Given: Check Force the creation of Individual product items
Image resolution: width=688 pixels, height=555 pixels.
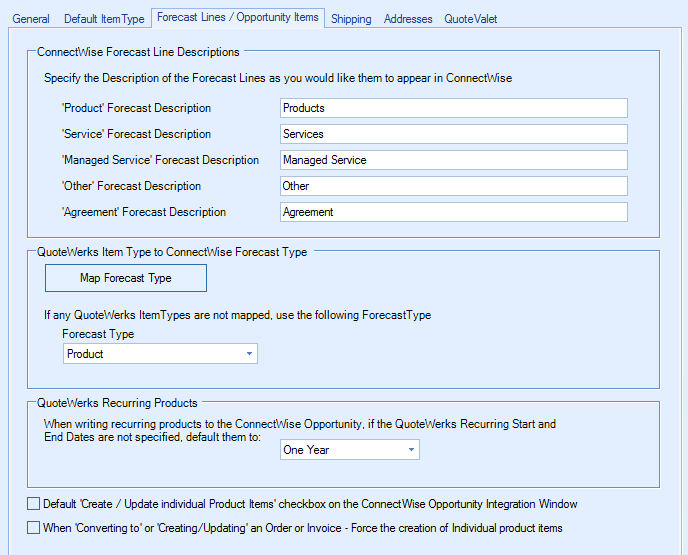Looking at the screenshot, I should [x=34, y=528].
